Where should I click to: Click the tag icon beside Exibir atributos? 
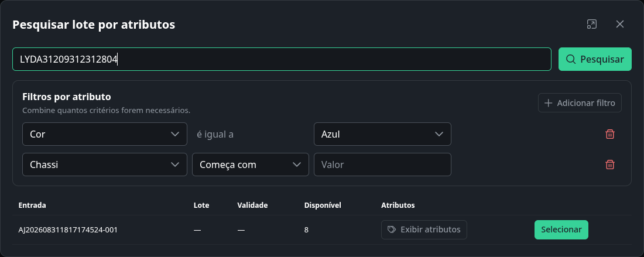(x=392, y=229)
